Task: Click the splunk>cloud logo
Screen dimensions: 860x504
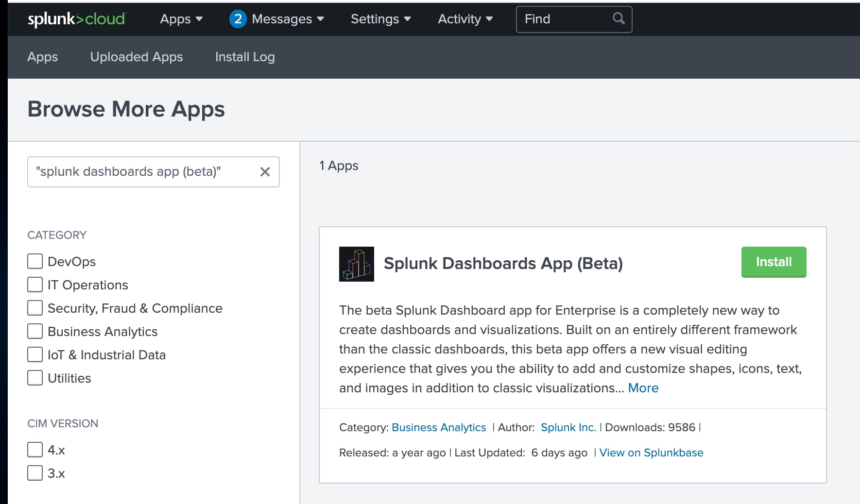Action: [x=76, y=19]
